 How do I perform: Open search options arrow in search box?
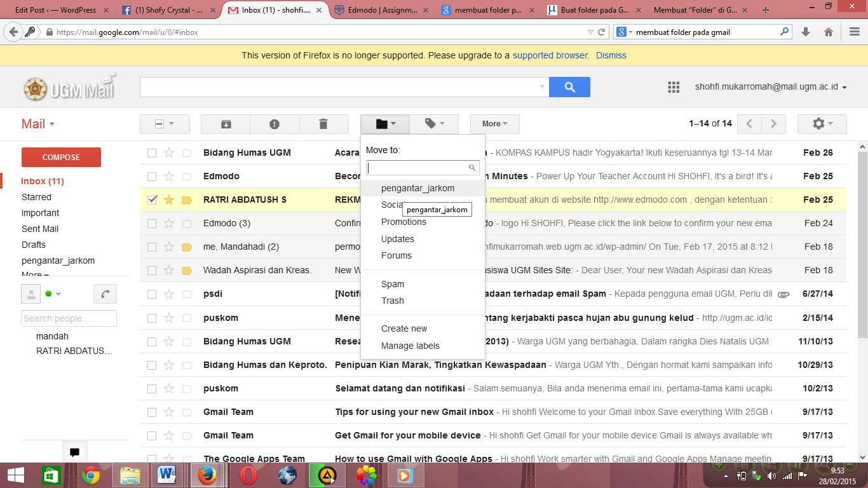[542, 87]
